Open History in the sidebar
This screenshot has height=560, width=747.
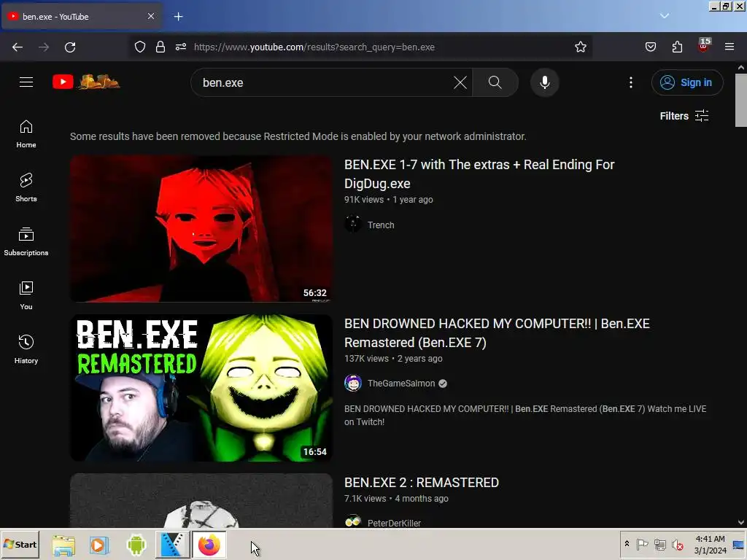click(26, 349)
